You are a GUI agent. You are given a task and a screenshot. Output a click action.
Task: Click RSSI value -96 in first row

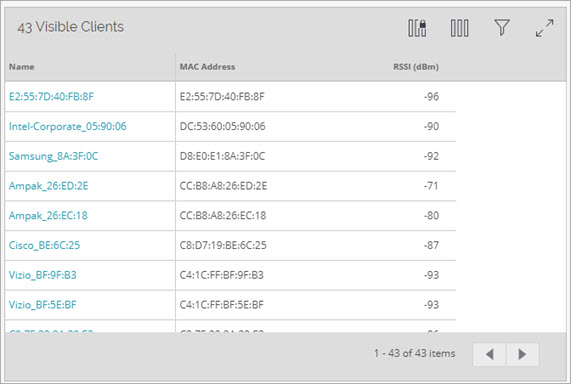432,97
